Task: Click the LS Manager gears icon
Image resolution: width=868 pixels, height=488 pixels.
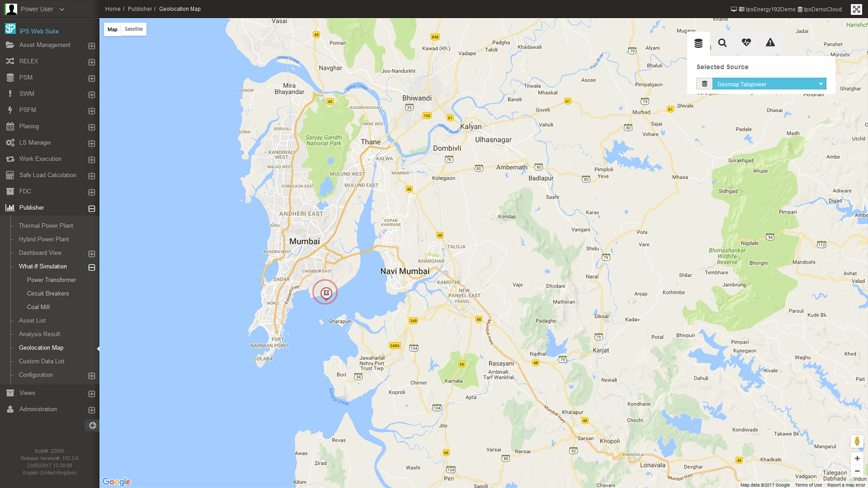Action: [10, 143]
